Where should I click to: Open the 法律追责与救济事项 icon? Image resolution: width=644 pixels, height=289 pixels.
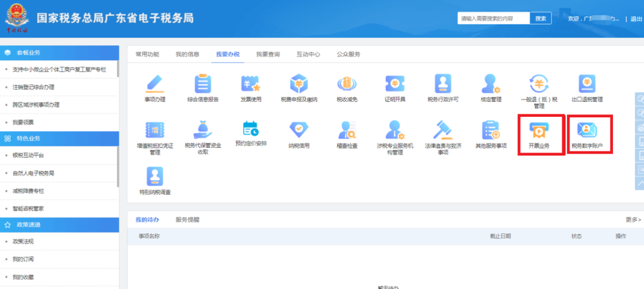[x=443, y=130]
